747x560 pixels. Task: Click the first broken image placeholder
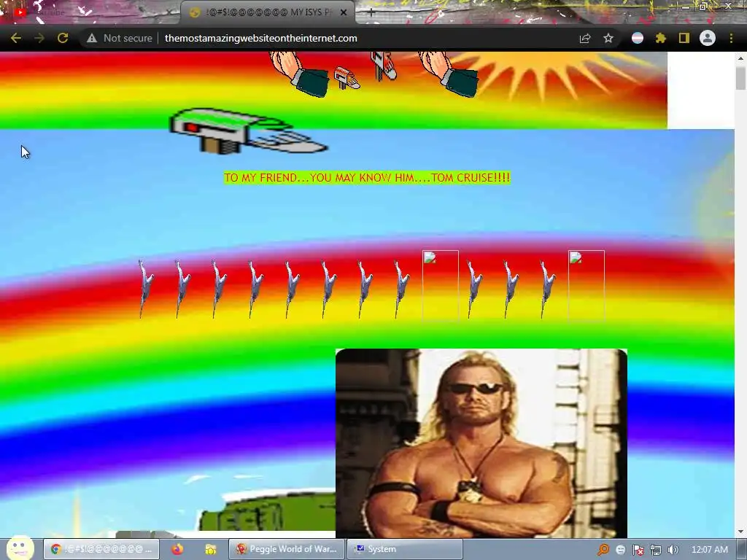440,285
